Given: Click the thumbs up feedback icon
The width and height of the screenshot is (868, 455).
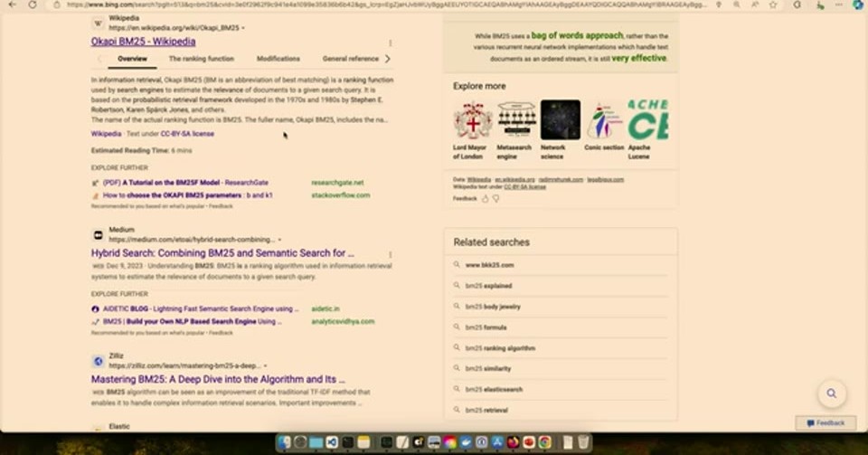Looking at the screenshot, I should click(x=485, y=199).
